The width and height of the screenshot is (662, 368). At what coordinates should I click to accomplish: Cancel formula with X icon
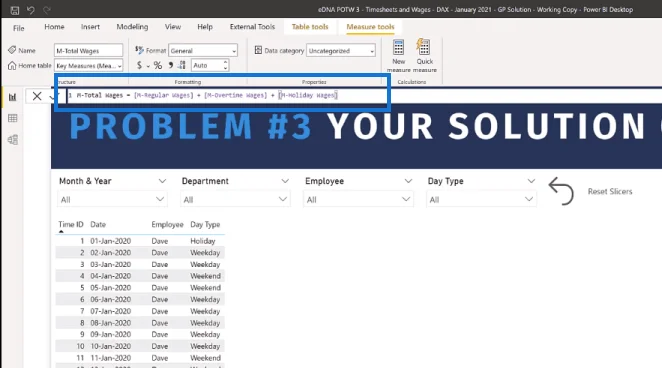(x=37, y=96)
